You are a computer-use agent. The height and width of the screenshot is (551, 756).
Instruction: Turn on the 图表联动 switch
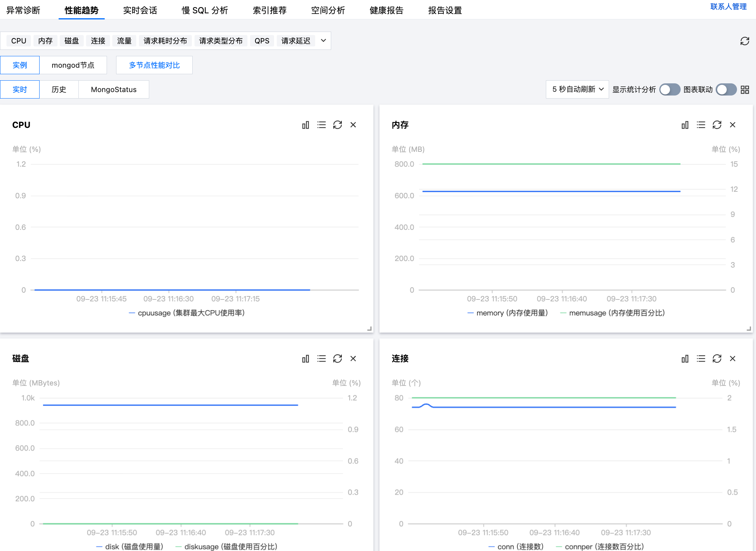[726, 90]
